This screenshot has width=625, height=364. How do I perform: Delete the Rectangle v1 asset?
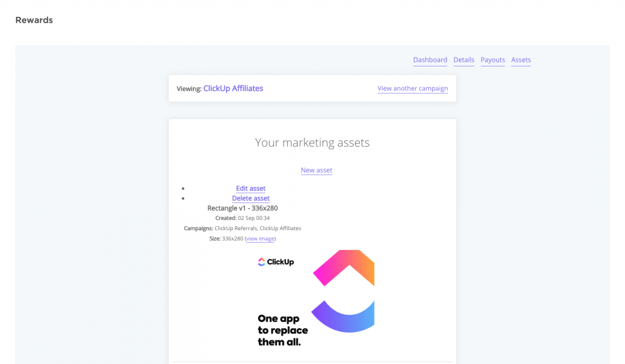(x=251, y=198)
